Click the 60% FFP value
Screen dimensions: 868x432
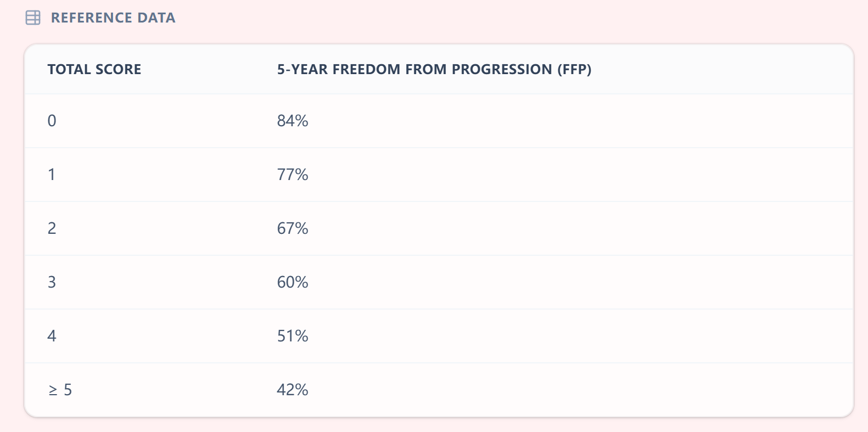click(x=293, y=282)
